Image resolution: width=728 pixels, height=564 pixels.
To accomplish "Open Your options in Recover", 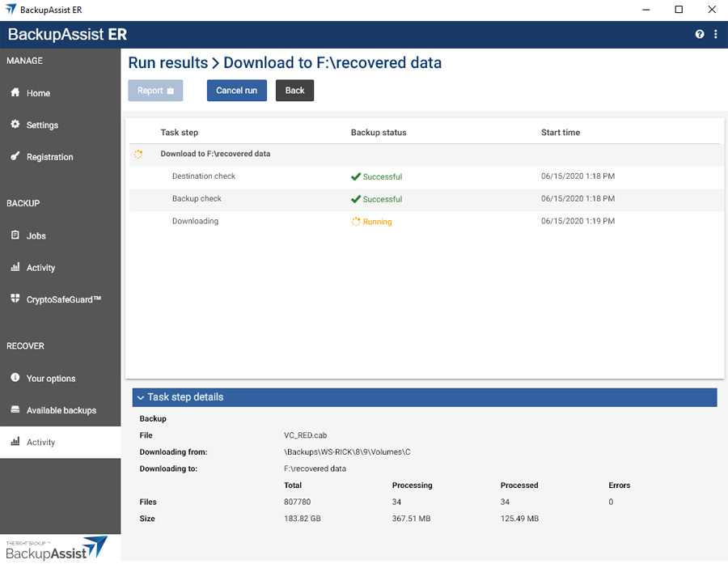I will 61,378.
